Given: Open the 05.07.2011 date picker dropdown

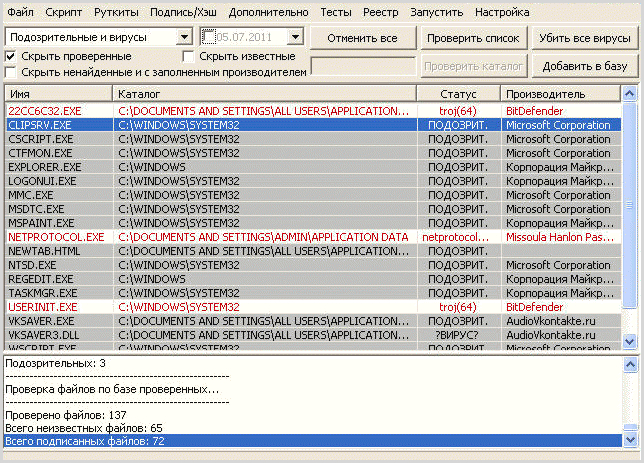Looking at the screenshot, I should coord(294,37).
